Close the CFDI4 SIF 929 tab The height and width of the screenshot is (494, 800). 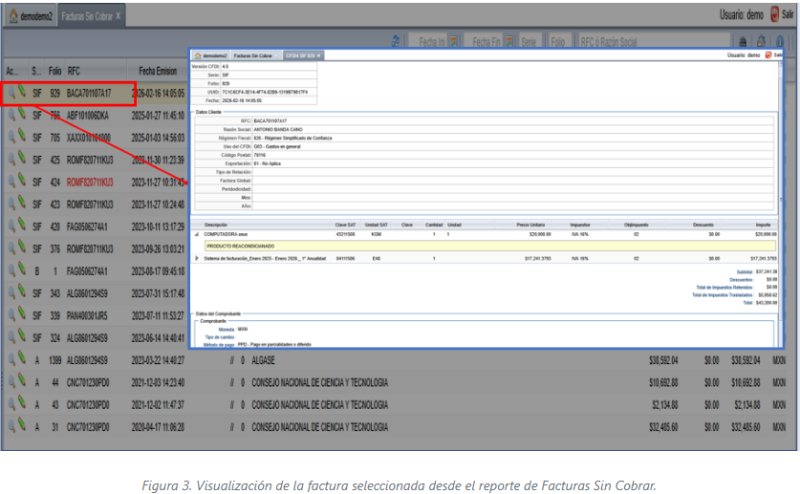click(x=319, y=56)
